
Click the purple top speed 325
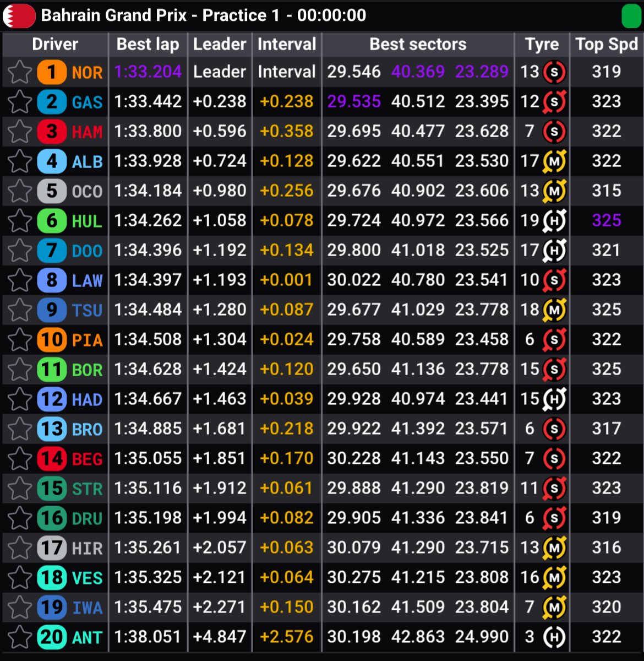tap(607, 220)
